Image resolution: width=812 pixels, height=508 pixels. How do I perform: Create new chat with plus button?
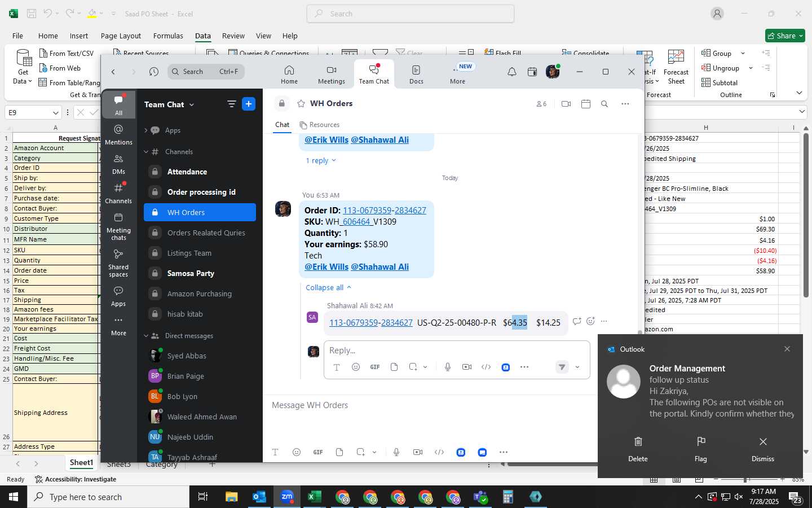point(249,104)
